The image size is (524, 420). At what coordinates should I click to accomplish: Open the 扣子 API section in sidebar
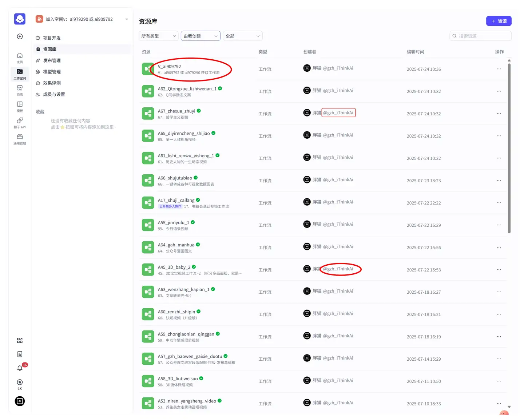(20, 122)
